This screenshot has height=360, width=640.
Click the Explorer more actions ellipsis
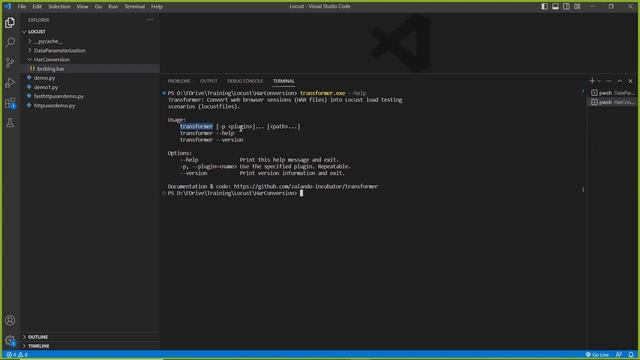coord(150,20)
